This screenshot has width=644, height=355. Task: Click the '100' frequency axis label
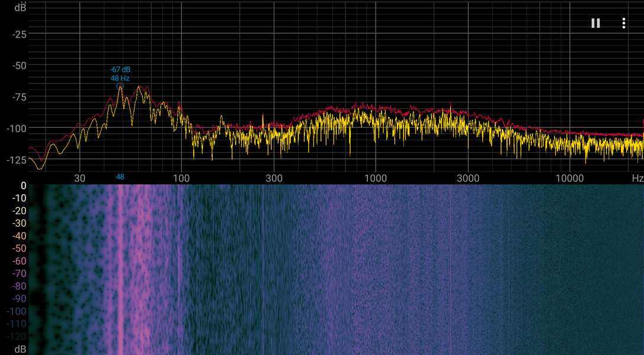pyautogui.click(x=181, y=178)
